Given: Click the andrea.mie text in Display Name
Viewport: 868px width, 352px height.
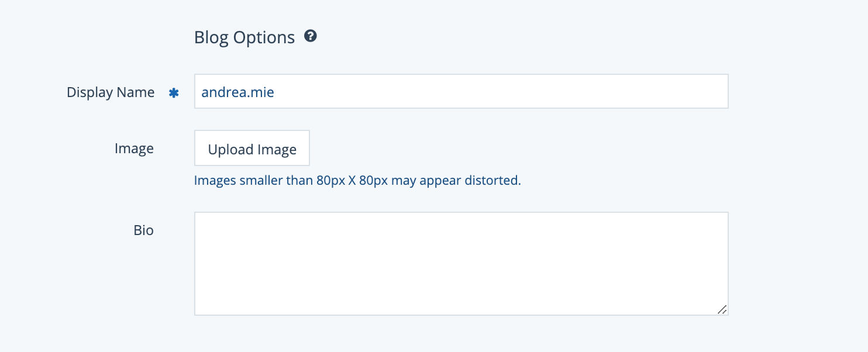Looking at the screenshot, I should point(237,92).
